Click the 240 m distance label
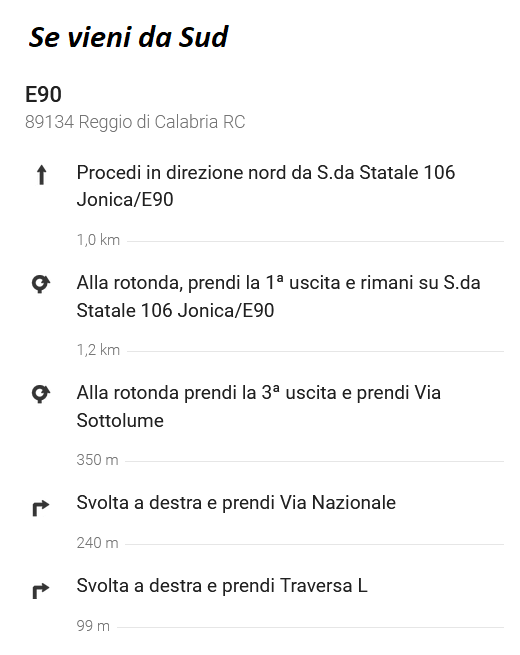Screen dimensions: 520x655 coord(97,543)
